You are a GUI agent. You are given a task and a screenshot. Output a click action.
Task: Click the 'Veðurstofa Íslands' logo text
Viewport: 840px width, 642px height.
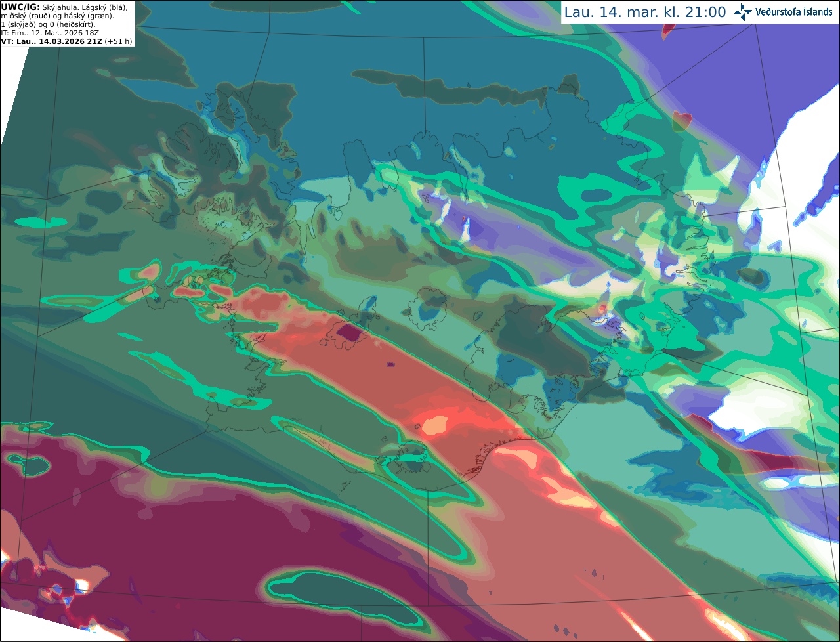(794, 12)
